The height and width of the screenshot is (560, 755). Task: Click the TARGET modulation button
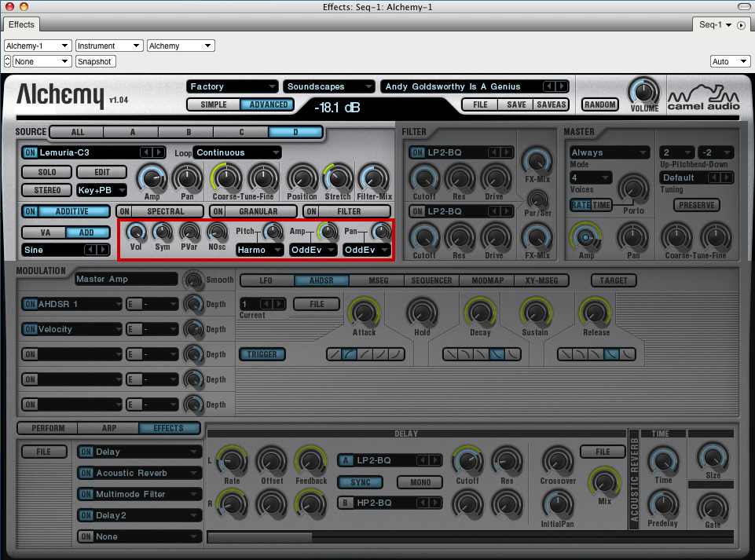pyautogui.click(x=614, y=280)
